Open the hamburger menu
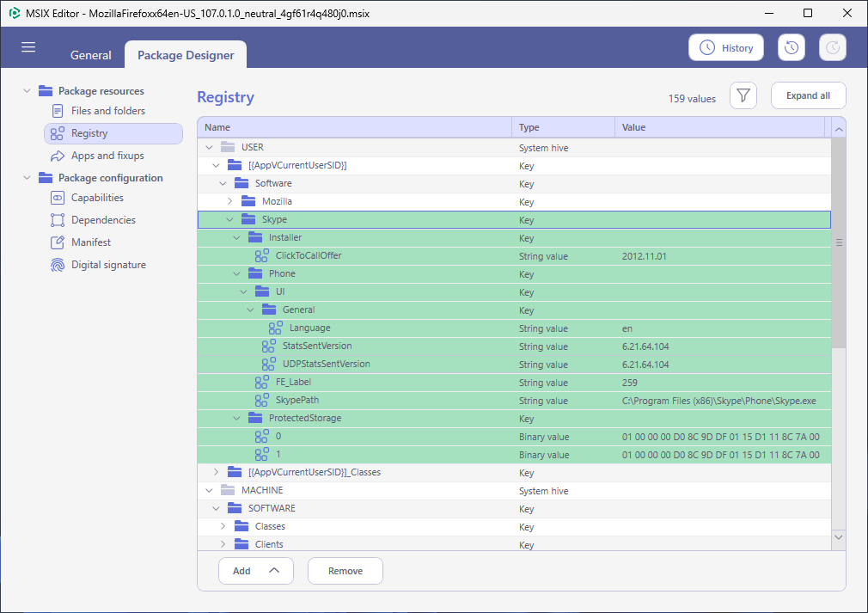This screenshot has height=613, width=868. (28, 47)
